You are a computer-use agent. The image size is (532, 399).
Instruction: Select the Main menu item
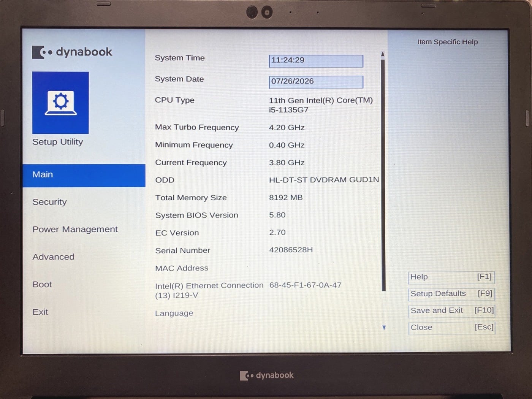pos(84,175)
